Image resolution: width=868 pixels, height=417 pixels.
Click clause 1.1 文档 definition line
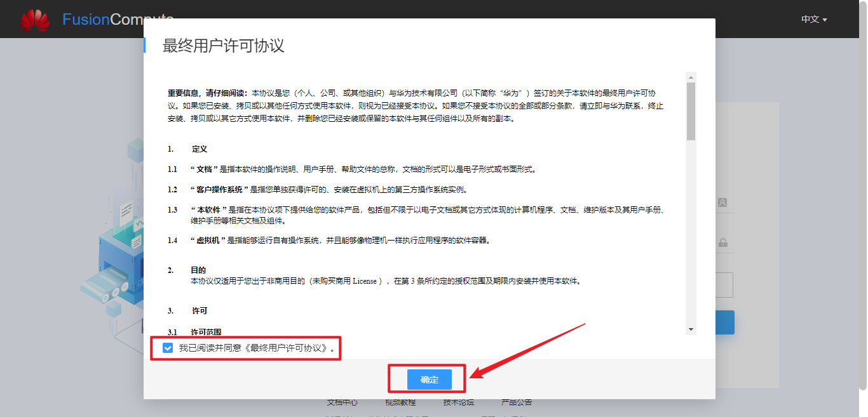pos(353,169)
